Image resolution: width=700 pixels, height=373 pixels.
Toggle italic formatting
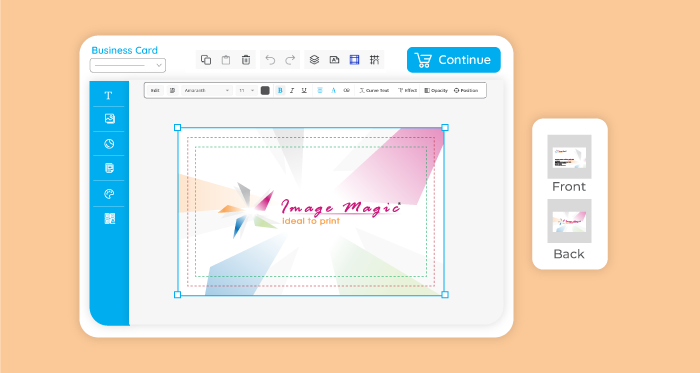[292, 91]
